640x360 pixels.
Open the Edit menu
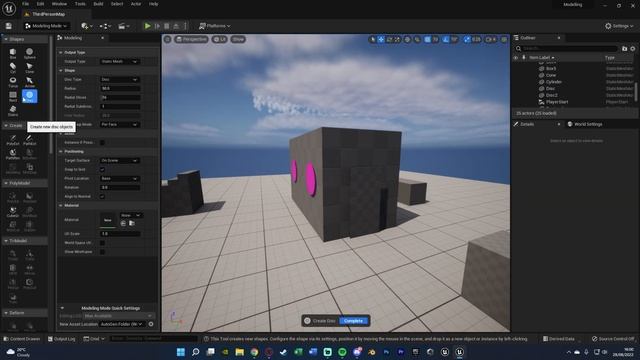point(40,4)
